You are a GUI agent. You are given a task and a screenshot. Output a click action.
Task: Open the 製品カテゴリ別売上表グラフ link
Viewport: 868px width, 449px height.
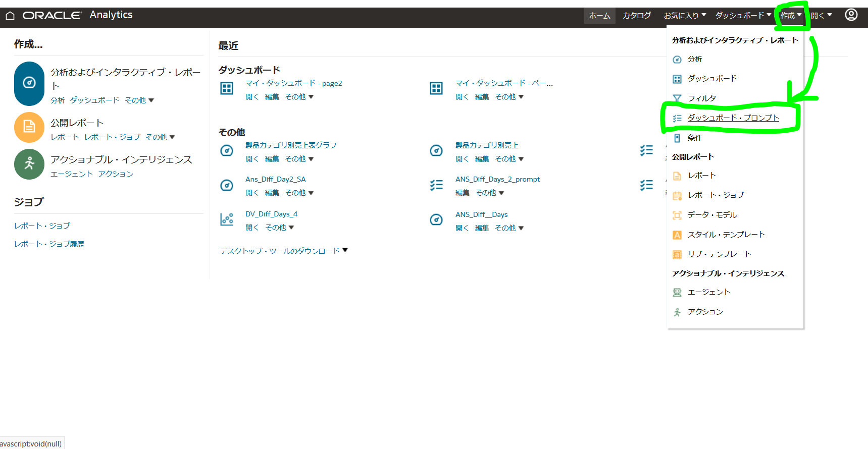point(291,145)
